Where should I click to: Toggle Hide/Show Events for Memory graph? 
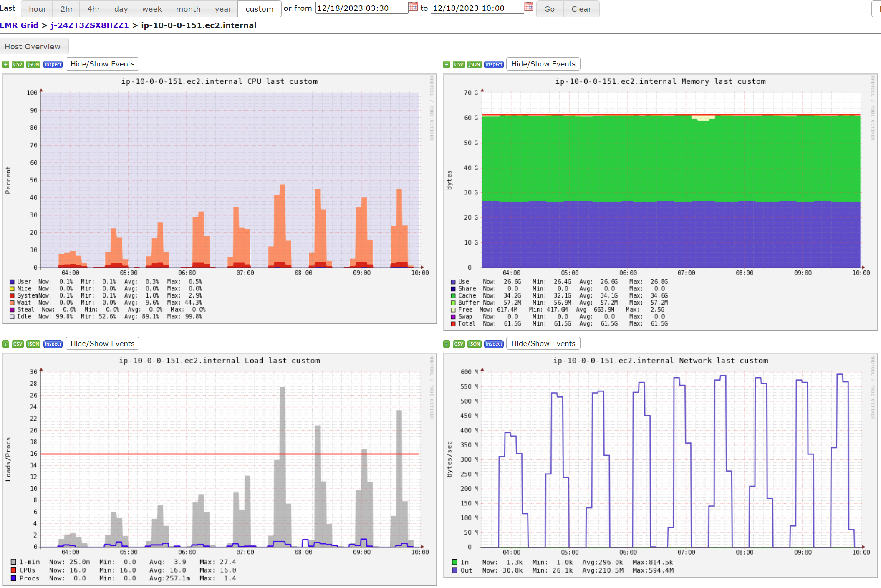(542, 64)
